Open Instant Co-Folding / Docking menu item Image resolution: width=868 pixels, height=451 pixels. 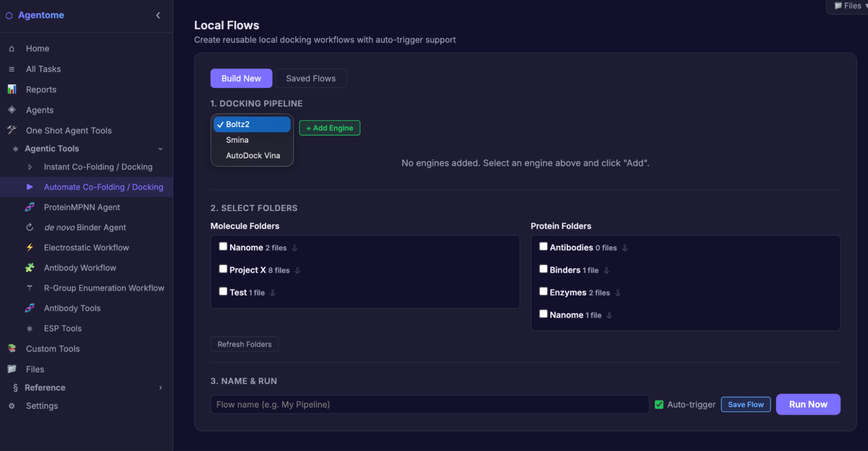pyautogui.click(x=98, y=167)
